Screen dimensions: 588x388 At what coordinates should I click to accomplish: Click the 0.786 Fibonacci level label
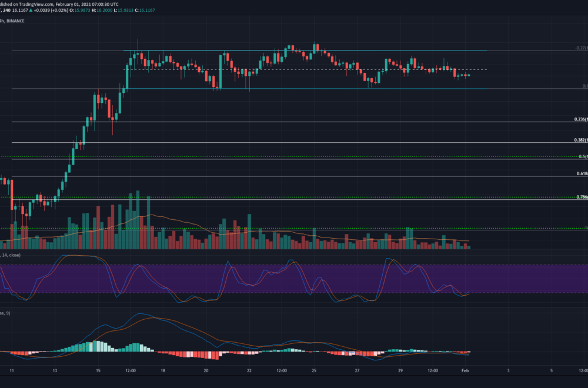tap(582, 197)
